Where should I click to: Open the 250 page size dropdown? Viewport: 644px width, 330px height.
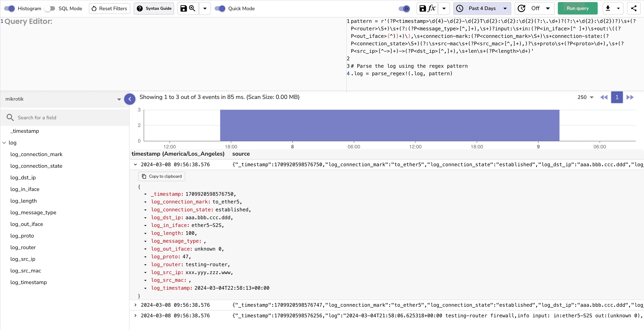(x=585, y=97)
